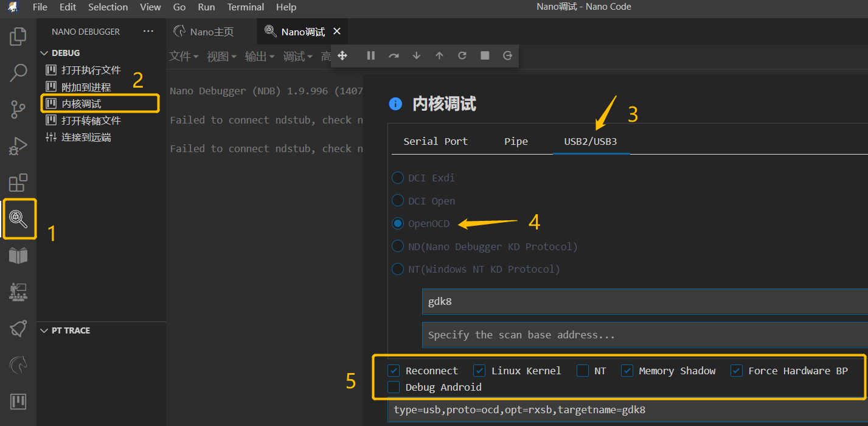The width and height of the screenshot is (868, 426).
Task: Pause debugging from the debug toolbar
Action: (371, 55)
